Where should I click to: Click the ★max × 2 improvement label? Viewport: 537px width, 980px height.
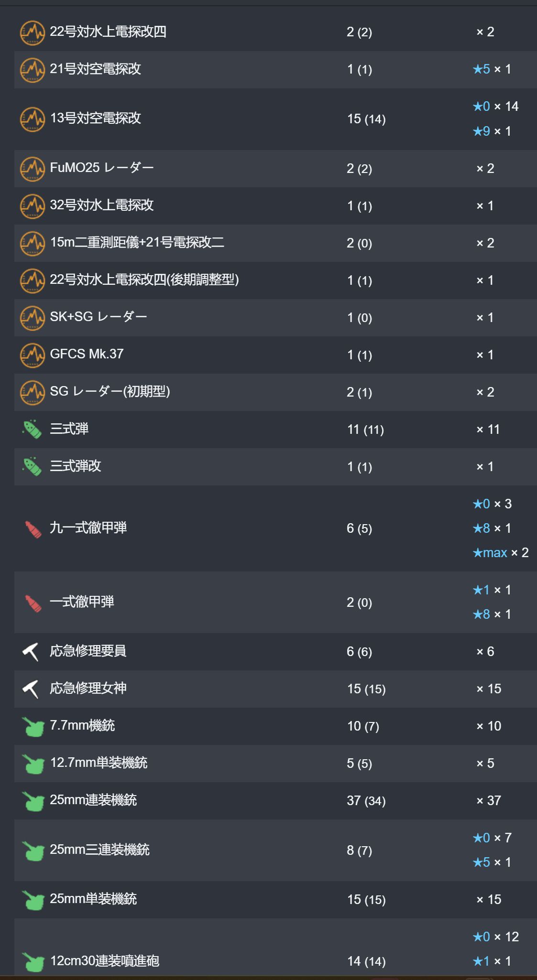500,553
